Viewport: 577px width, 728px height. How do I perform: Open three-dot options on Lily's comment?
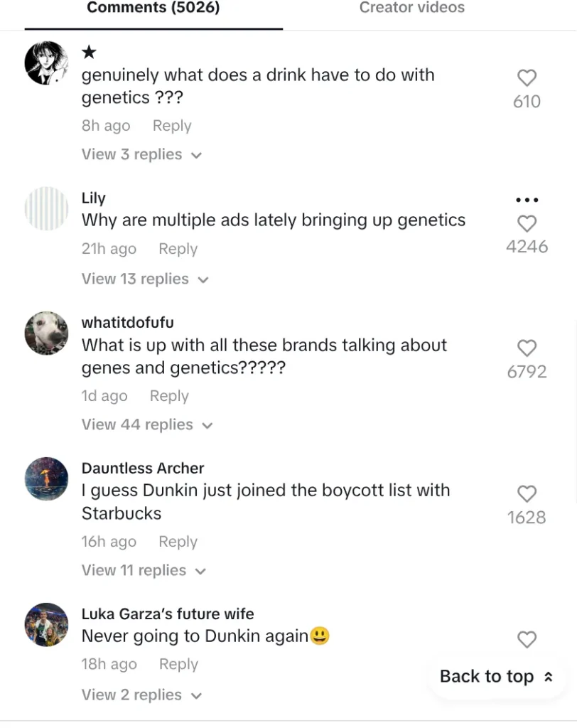click(527, 200)
